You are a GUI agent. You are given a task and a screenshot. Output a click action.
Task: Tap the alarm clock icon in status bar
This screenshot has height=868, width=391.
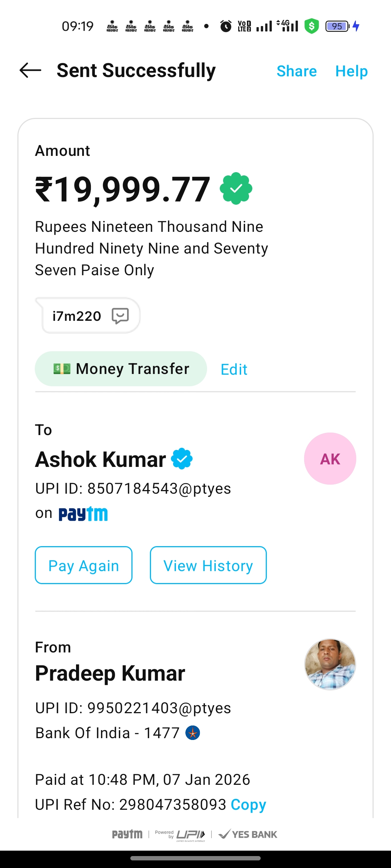point(226,26)
